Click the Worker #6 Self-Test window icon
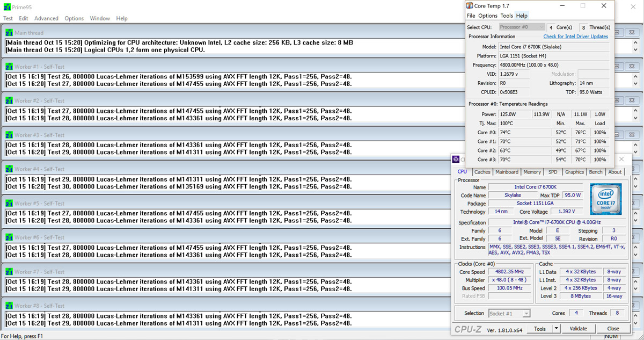 (x=9, y=237)
